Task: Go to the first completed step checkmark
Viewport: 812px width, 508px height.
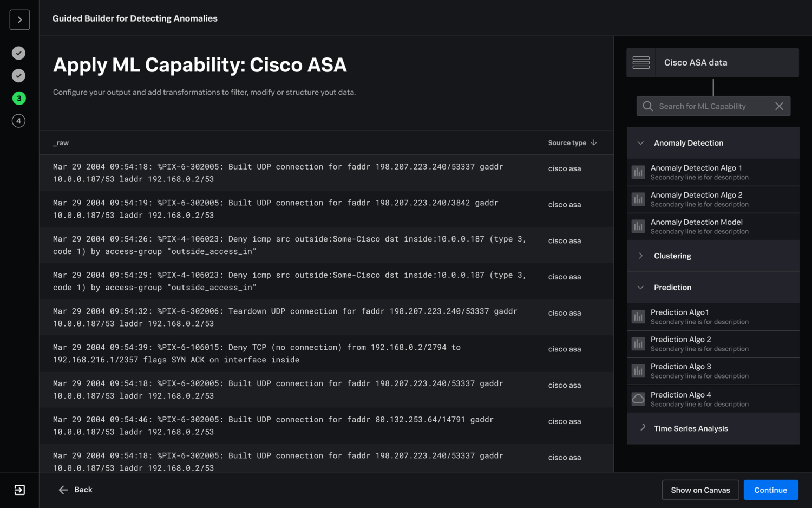Action: [19, 53]
